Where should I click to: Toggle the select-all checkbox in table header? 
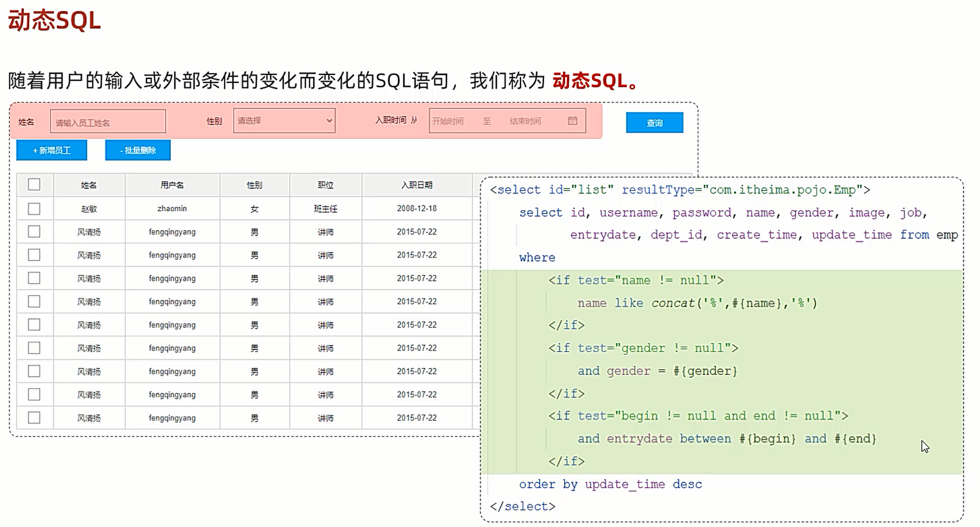34,184
